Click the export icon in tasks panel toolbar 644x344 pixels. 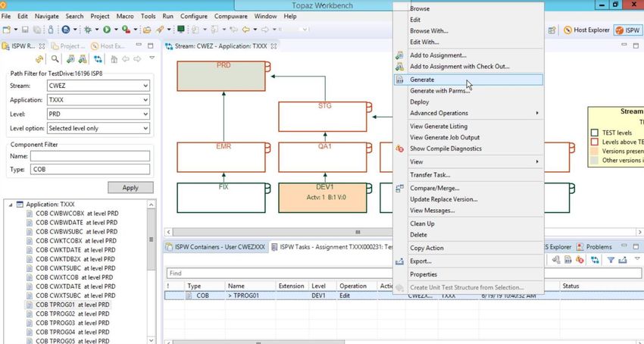click(623, 260)
